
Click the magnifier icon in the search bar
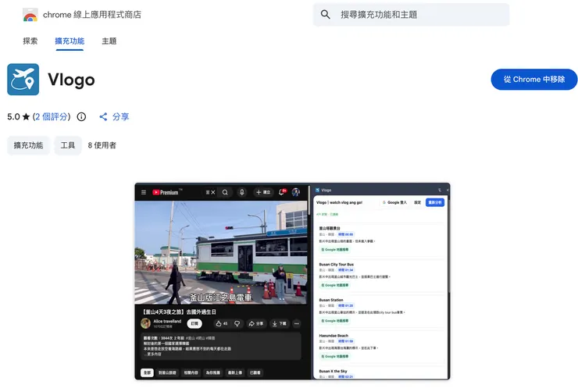click(x=325, y=14)
